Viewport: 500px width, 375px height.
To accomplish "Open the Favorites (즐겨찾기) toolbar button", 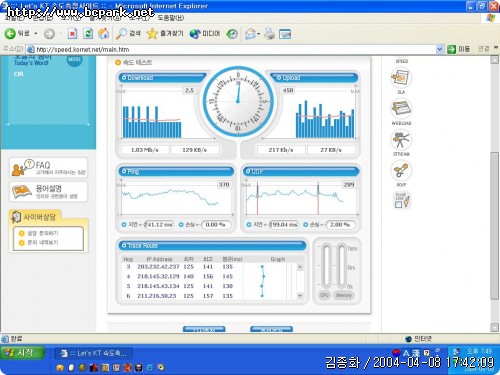I will coord(165,33).
